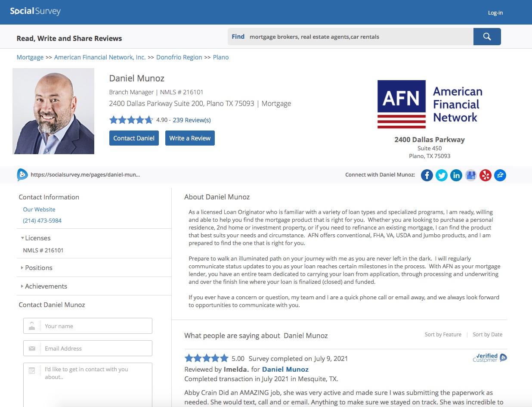Open Donofrio Region breadcrumb
532x407 pixels.
tap(179, 57)
